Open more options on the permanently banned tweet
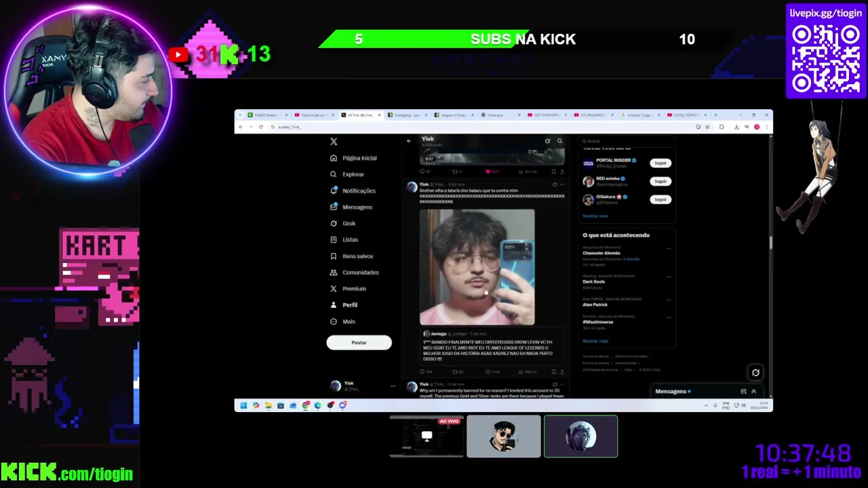The width and height of the screenshot is (868, 488). tap(562, 384)
